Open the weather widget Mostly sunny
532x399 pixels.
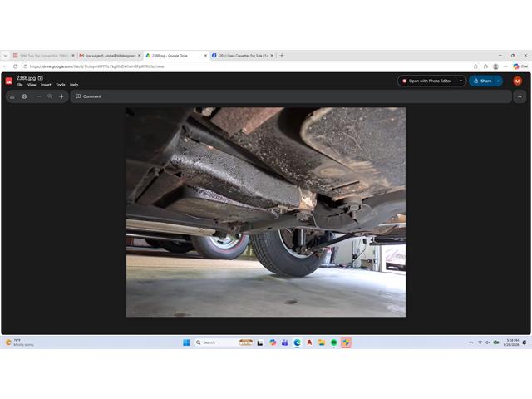click(x=19, y=342)
